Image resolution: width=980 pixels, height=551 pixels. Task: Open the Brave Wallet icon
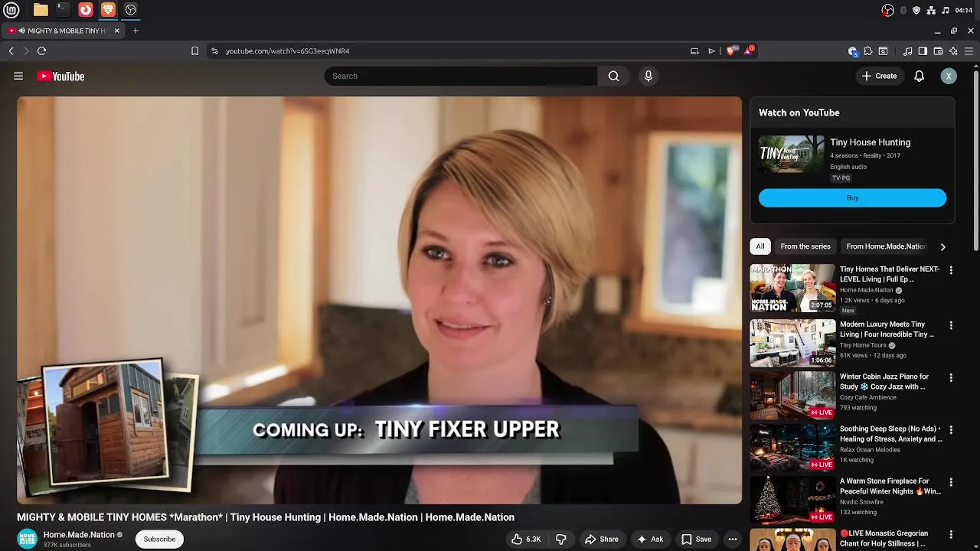click(x=938, y=51)
